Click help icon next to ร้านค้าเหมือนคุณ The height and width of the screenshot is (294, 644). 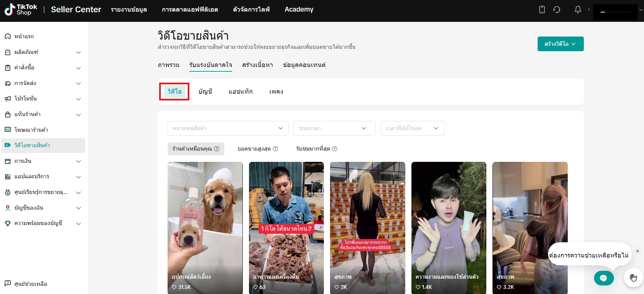click(x=217, y=149)
